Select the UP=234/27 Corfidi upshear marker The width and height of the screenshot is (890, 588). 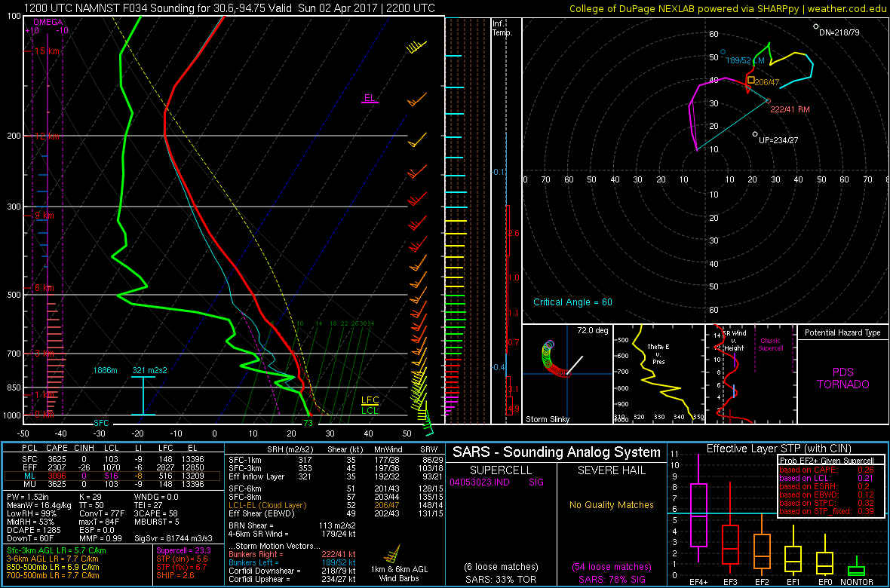pyautogui.click(x=755, y=134)
